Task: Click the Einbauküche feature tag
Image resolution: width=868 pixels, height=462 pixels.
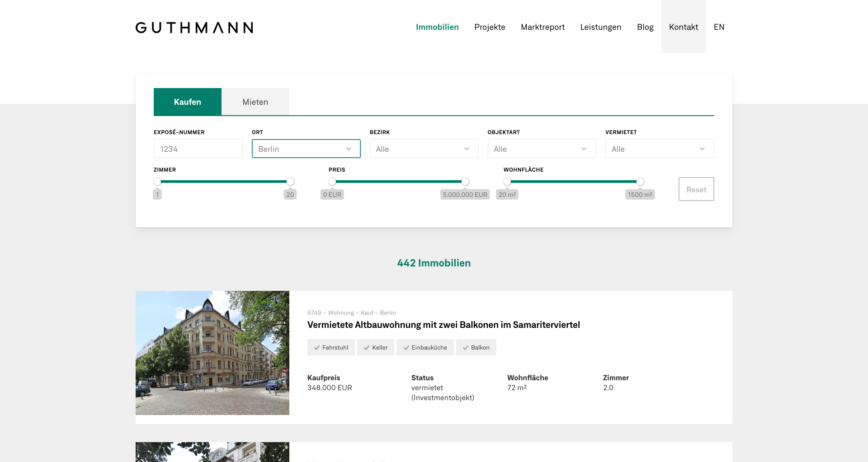Action: click(425, 347)
